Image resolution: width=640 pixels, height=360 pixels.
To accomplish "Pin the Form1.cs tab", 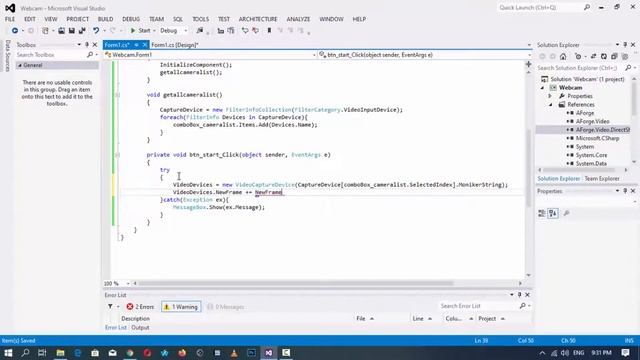I will 136,45.
